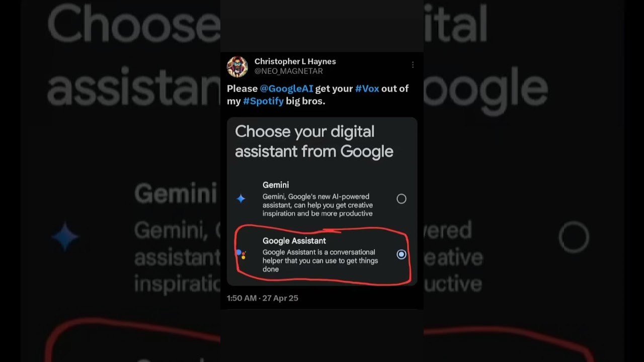This screenshot has width=644, height=362.
Task: Open the tweet's three-dot options menu
Action: (x=413, y=65)
